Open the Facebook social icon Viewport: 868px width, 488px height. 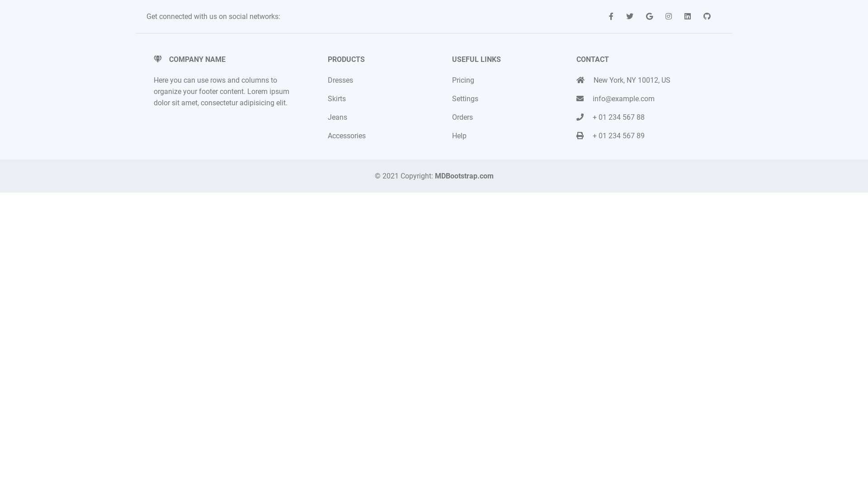point(611,16)
